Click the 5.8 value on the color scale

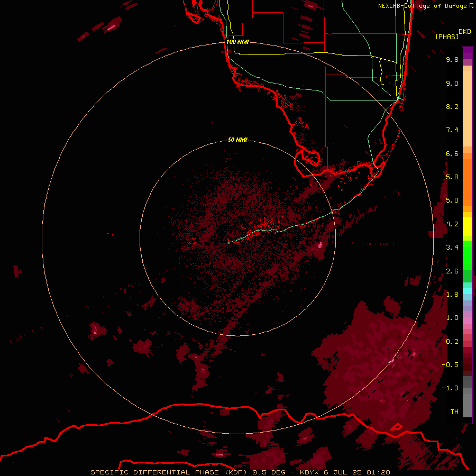[x=452, y=177]
